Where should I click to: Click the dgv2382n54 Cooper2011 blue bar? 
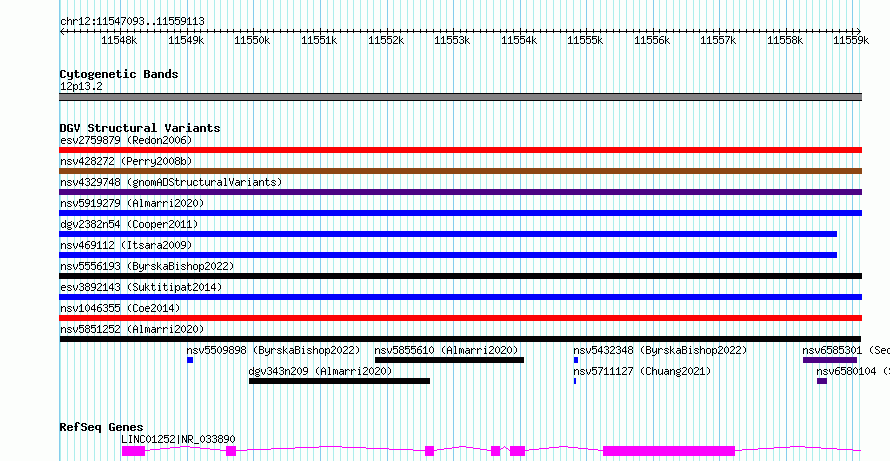(x=448, y=234)
